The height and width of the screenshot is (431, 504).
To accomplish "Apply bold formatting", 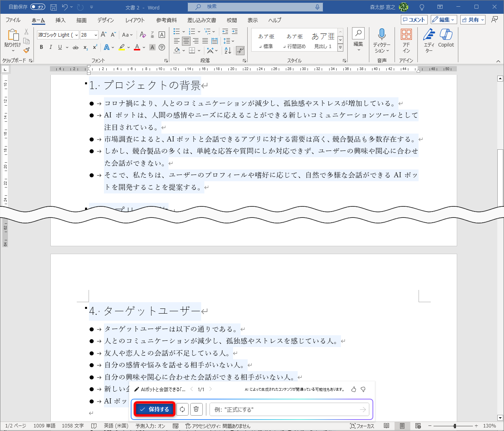I will pyautogui.click(x=41, y=47).
